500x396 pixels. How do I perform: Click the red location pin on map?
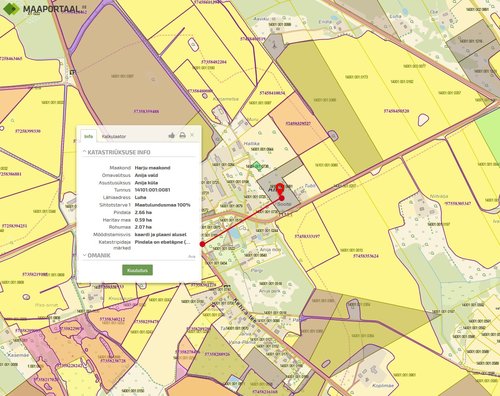280,189
